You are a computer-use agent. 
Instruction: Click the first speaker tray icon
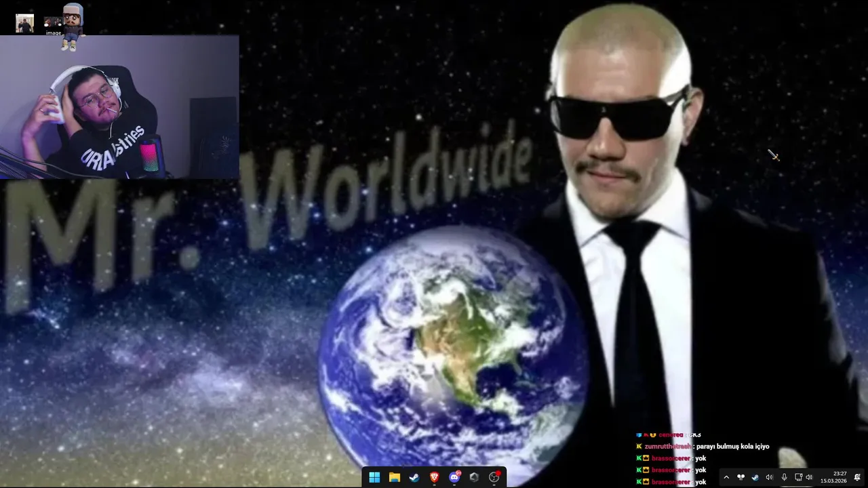[x=769, y=477]
